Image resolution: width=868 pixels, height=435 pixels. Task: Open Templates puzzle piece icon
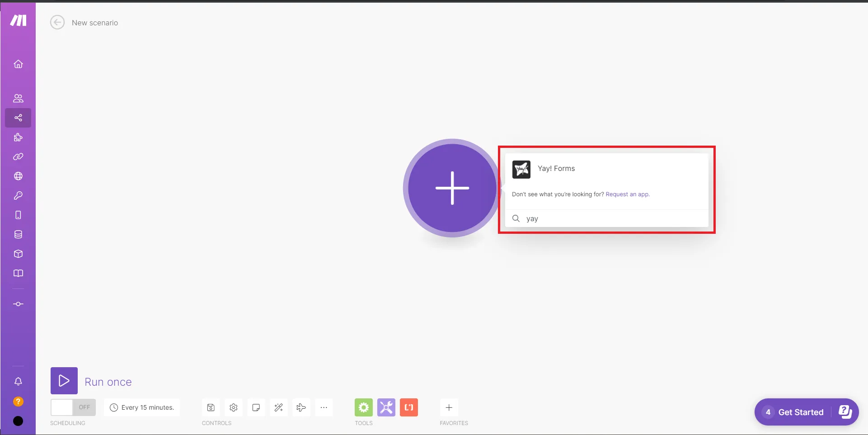[18, 137]
